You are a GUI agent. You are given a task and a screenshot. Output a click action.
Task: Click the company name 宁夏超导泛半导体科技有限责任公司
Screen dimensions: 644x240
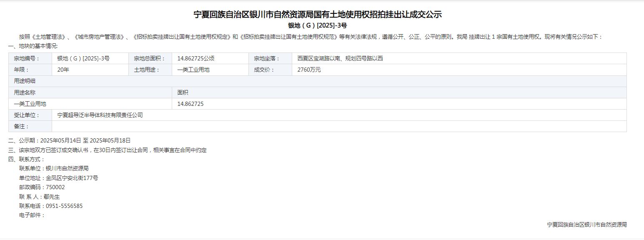(100, 115)
